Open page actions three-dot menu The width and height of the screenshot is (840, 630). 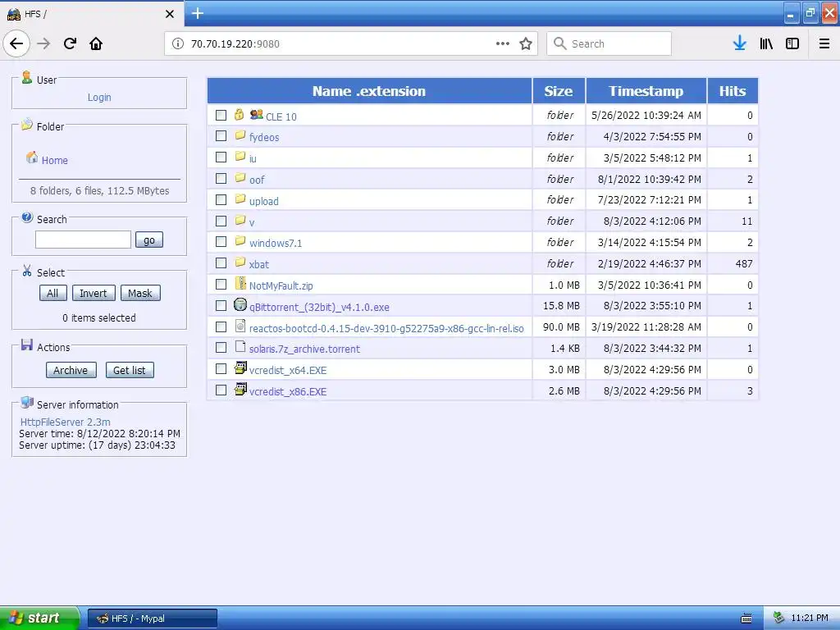point(503,43)
